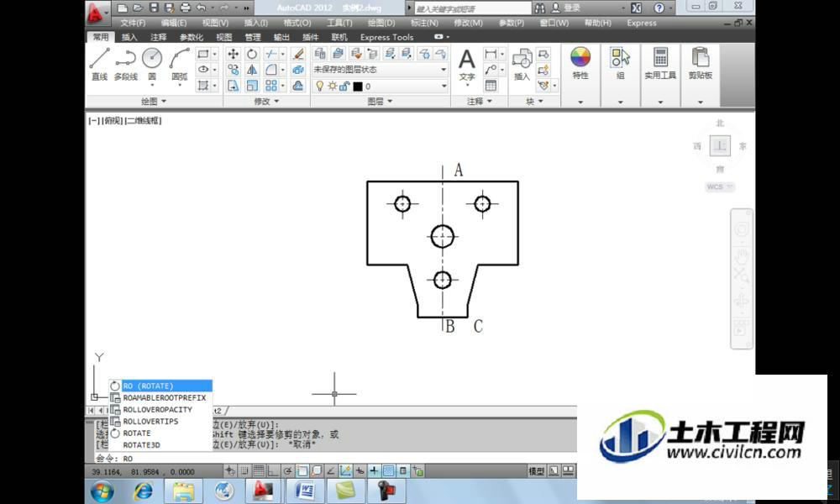Viewport: 840px width, 504px height.
Task: Expand the Block (块) panel
Action: [x=534, y=101]
